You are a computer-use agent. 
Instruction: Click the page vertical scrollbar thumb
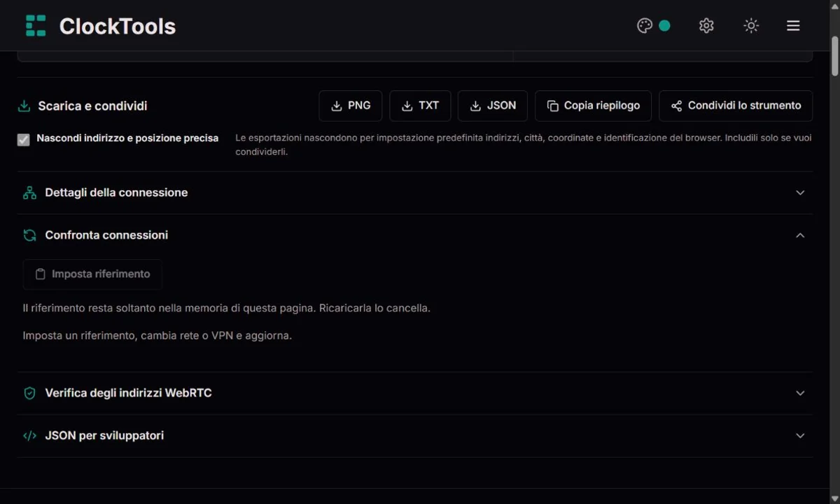[x=834, y=55]
